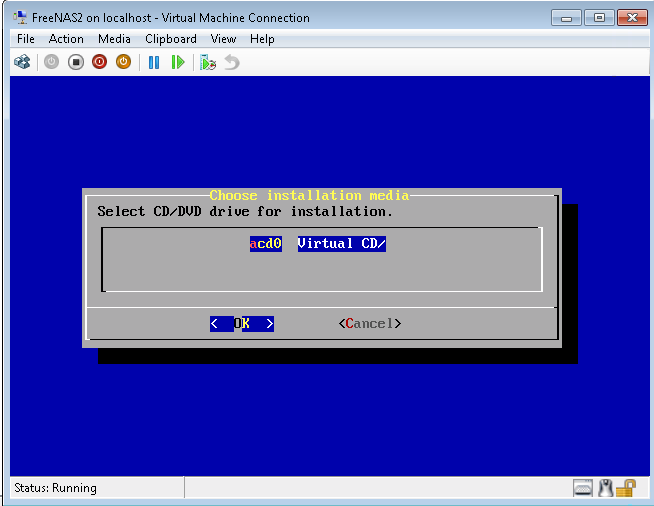Open the Media menu
The image size is (654, 506).
[x=114, y=39]
